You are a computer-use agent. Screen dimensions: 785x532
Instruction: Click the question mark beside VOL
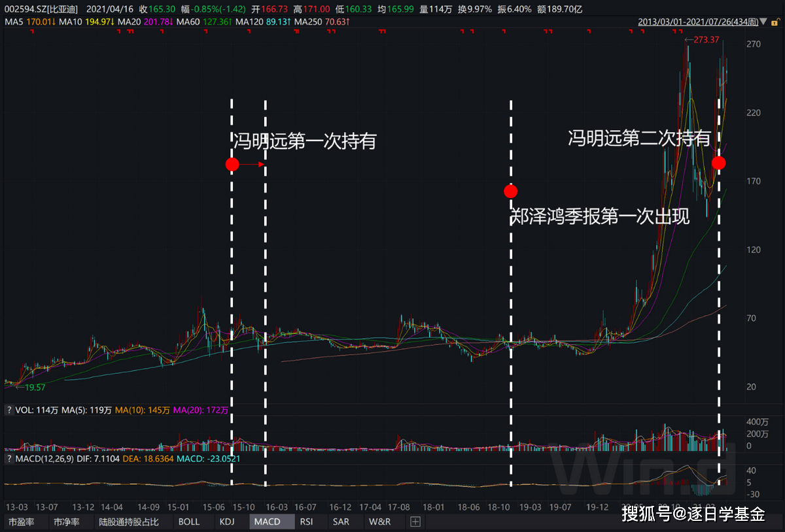(9, 410)
